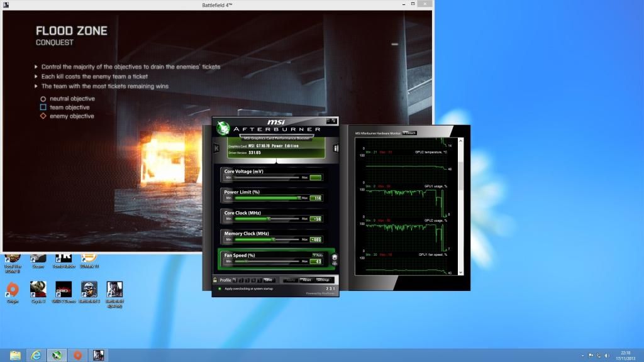Open File Explorer from the taskbar

point(15,356)
